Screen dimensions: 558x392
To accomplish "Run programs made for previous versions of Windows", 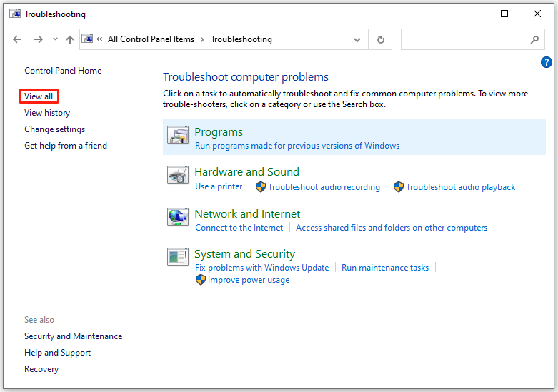I will tap(297, 146).
